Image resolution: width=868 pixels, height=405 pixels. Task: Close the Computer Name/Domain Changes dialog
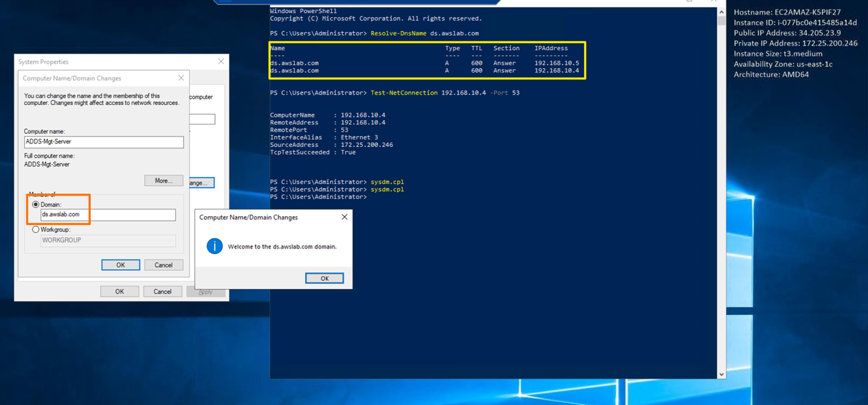(181, 78)
